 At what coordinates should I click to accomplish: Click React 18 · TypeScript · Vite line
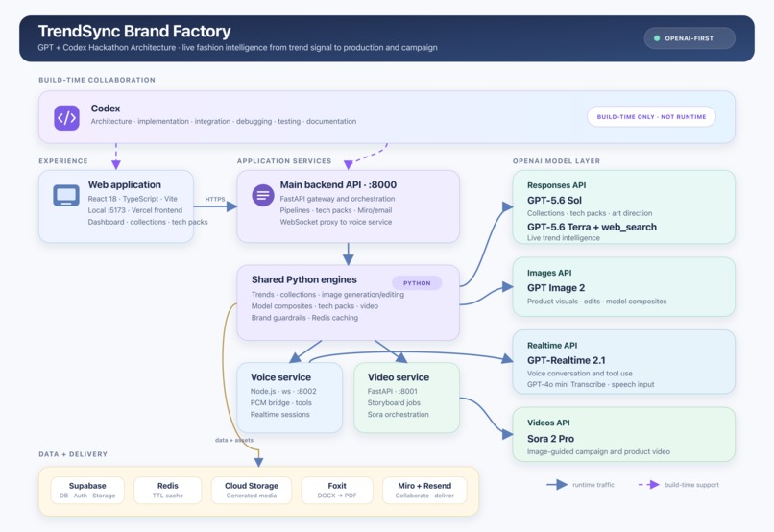click(x=133, y=199)
